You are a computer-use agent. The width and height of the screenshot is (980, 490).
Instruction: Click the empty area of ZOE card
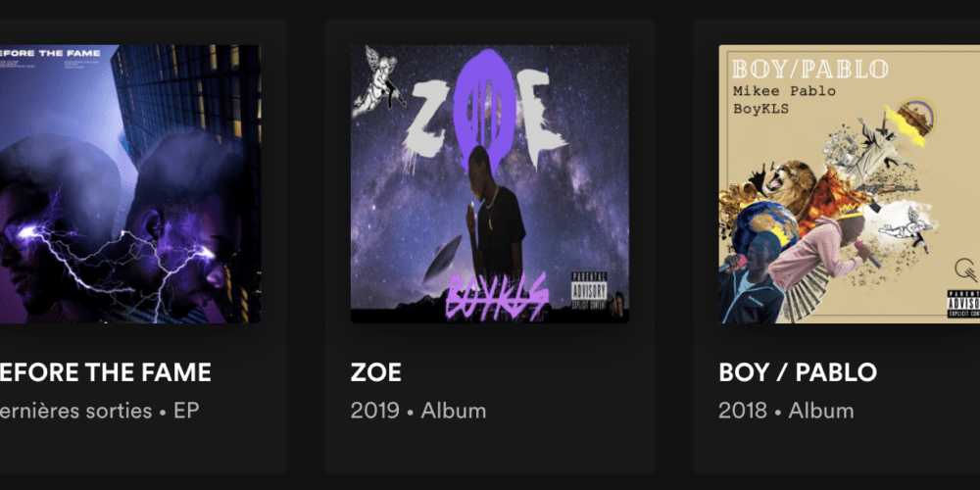[x=489, y=449]
